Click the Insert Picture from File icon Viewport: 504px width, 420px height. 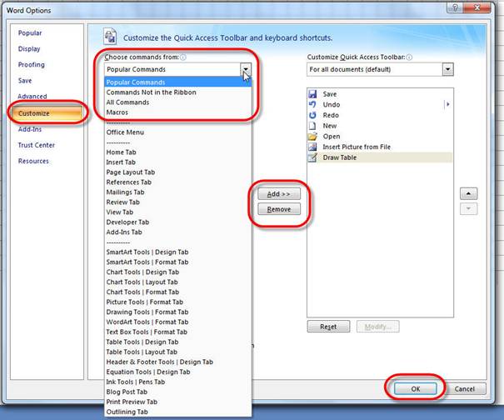[312, 147]
